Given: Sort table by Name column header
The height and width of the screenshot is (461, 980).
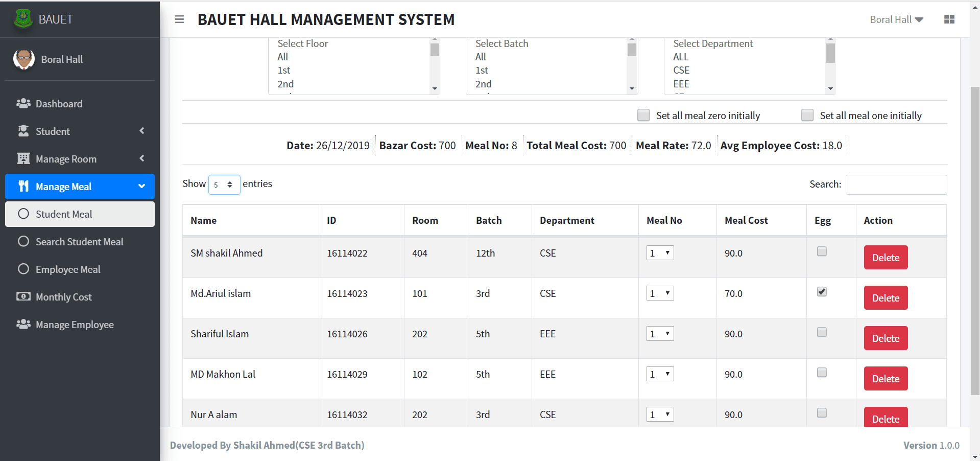Looking at the screenshot, I should click(x=251, y=220).
